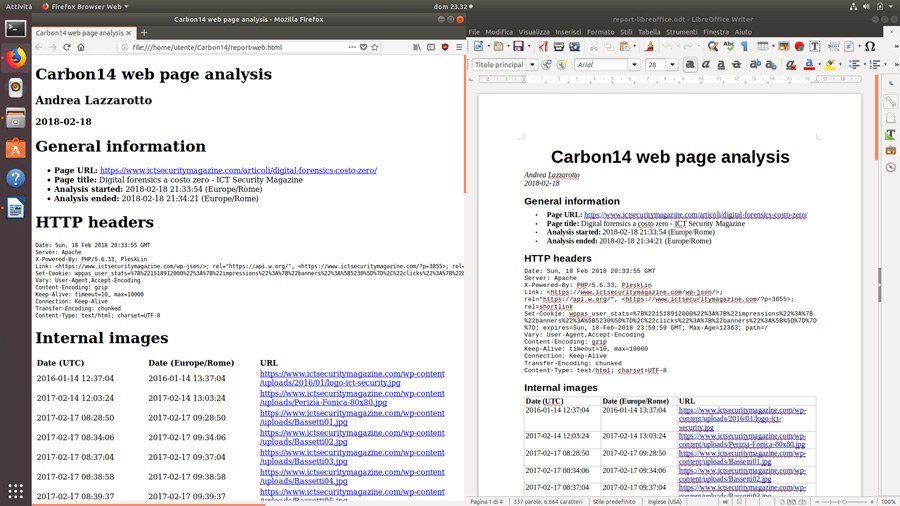Open the Arial font name dropdown
900x506 pixels.
point(634,65)
